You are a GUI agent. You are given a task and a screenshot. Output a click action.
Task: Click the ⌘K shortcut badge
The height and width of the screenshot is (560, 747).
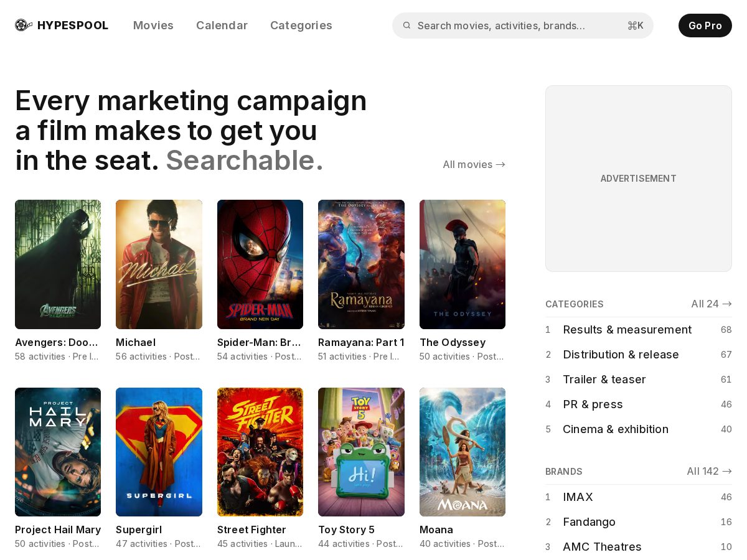click(x=636, y=26)
